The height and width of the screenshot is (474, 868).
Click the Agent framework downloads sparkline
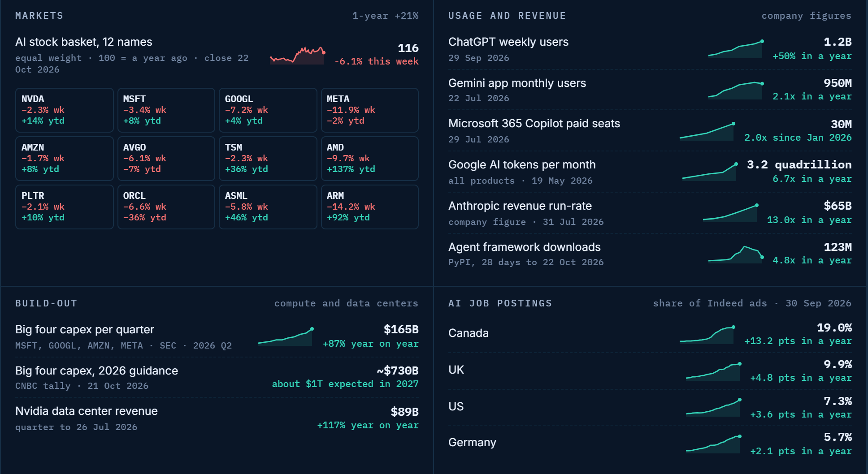(735, 254)
